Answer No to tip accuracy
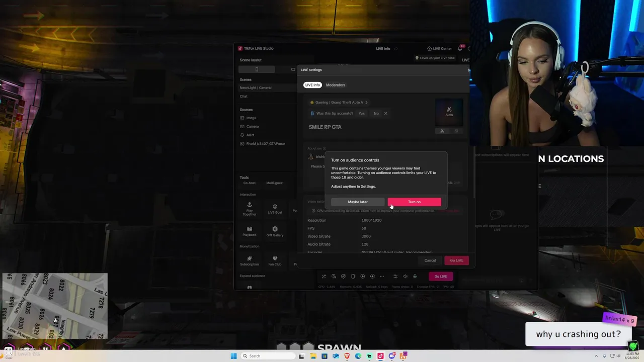644x362 pixels. pyautogui.click(x=376, y=113)
